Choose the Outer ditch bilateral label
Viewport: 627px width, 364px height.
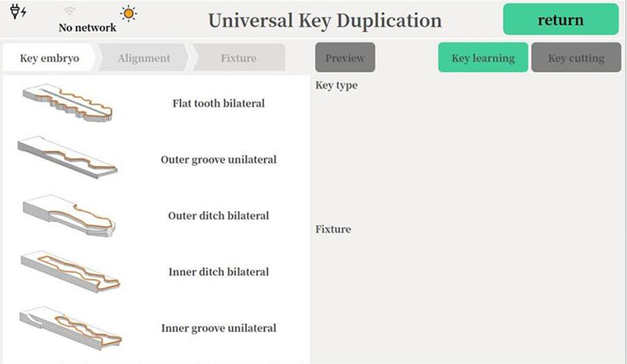(x=219, y=216)
